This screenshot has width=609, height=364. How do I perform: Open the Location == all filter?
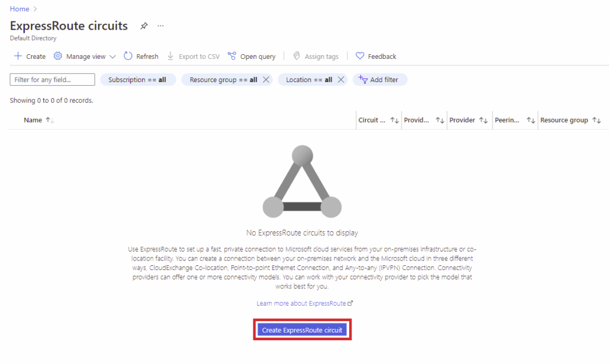click(x=309, y=80)
